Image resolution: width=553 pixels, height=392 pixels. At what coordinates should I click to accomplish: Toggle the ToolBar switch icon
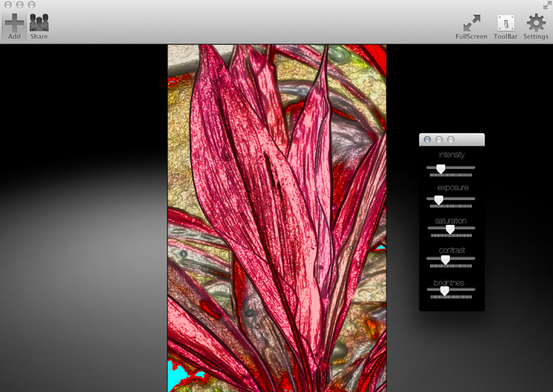(506, 23)
